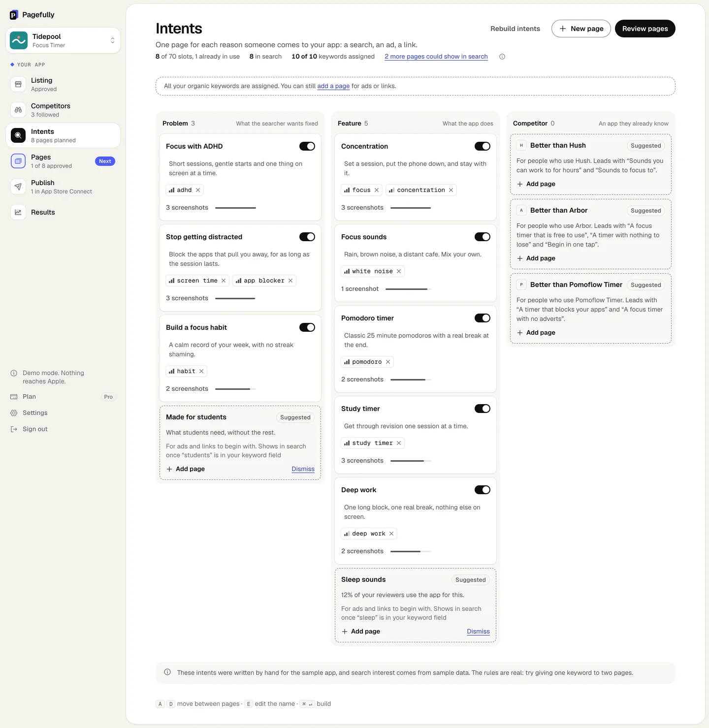Turn off the Deep work toggle
709x728 pixels.
click(483, 490)
